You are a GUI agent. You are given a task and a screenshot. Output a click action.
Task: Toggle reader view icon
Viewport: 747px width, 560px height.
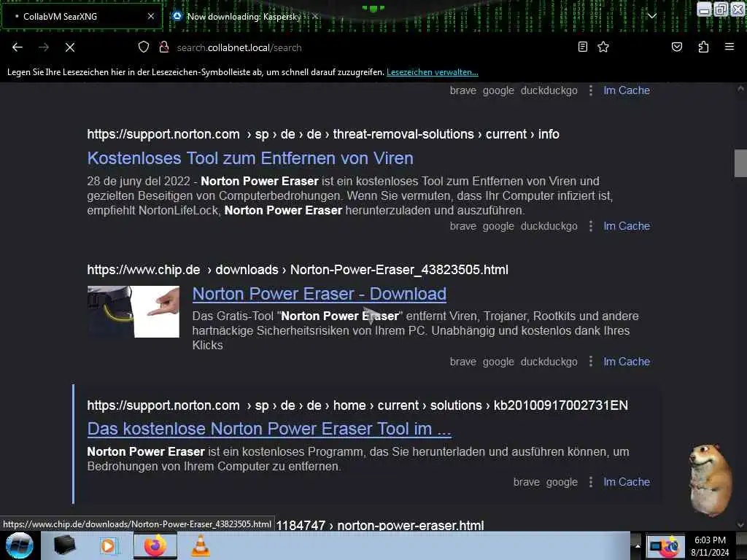pos(583,47)
